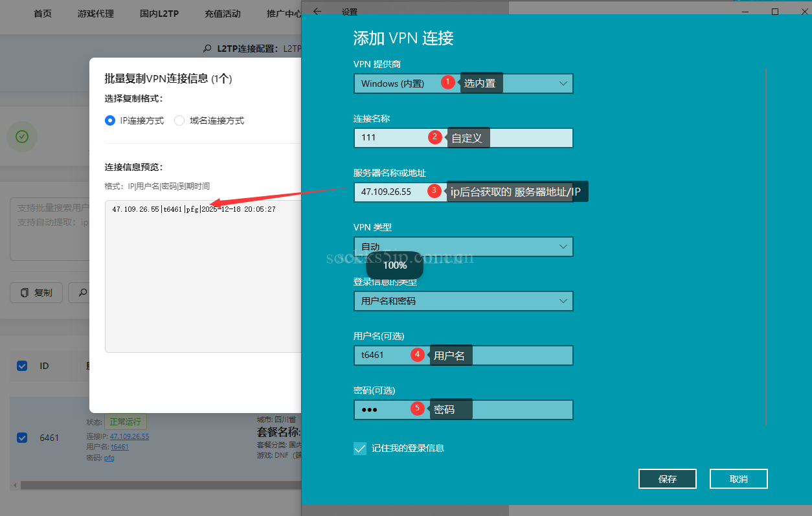
Task: Toggle the select-all checkbox beside ID header
Action: pyautogui.click(x=22, y=366)
